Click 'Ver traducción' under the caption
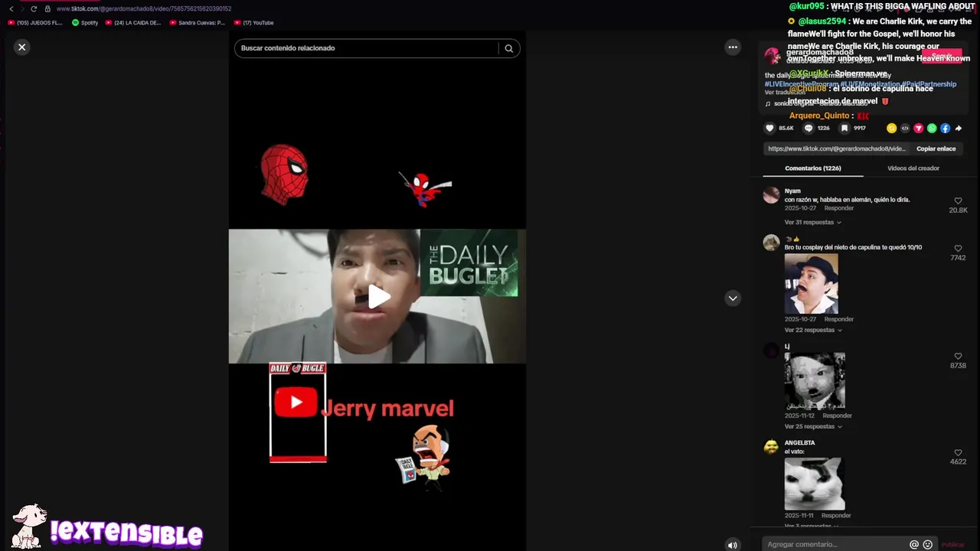 click(785, 92)
